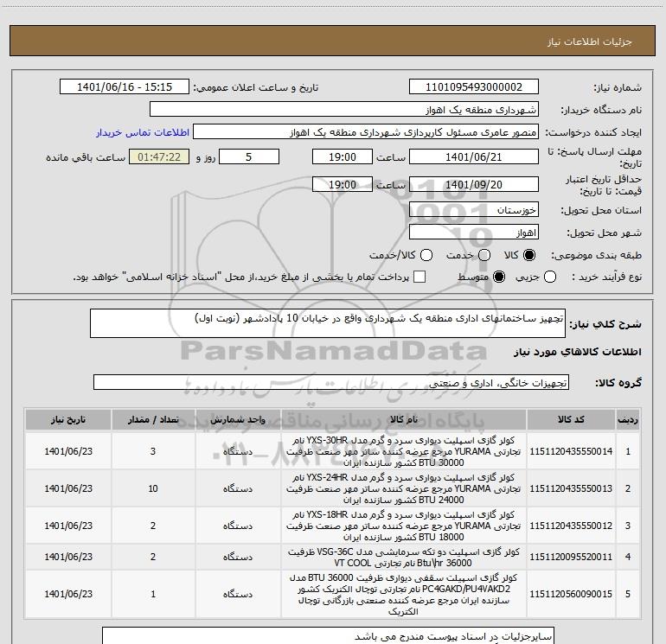Click the request creator field منصور عامری

pyautogui.click(x=366, y=132)
